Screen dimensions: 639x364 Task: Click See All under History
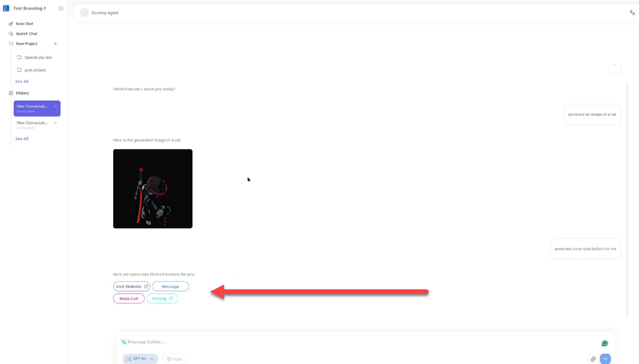point(22,139)
